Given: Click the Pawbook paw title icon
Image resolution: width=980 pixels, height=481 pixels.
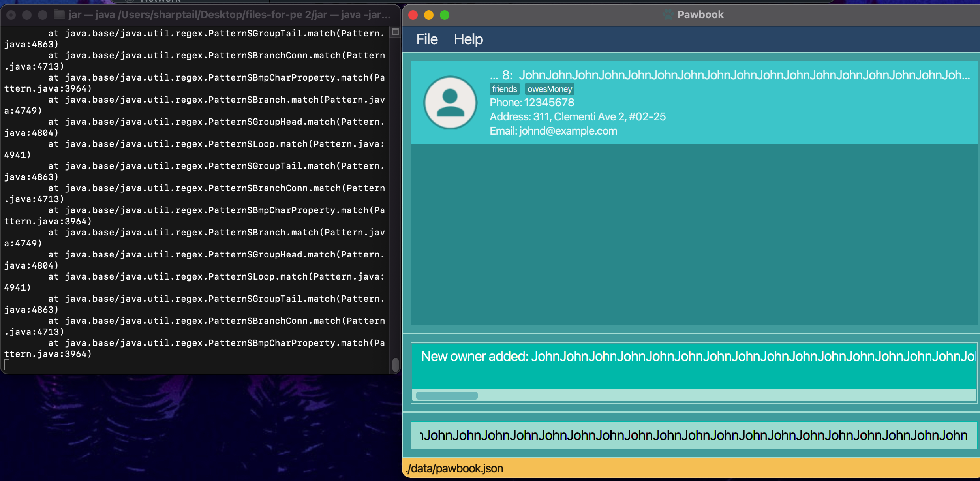Looking at the screenshot, I should tap(668, 15).
